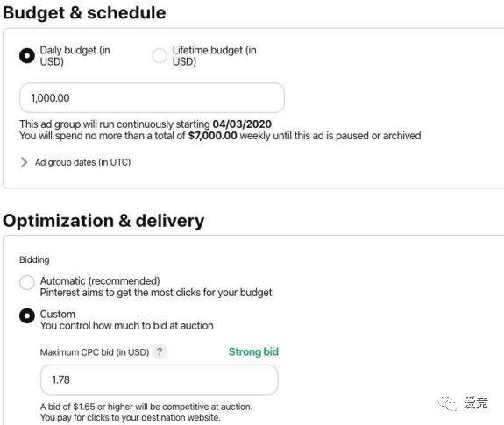Click the Budget & schedule heading
The height and width of the screenshot is (425, 504).
click(84, 13)
